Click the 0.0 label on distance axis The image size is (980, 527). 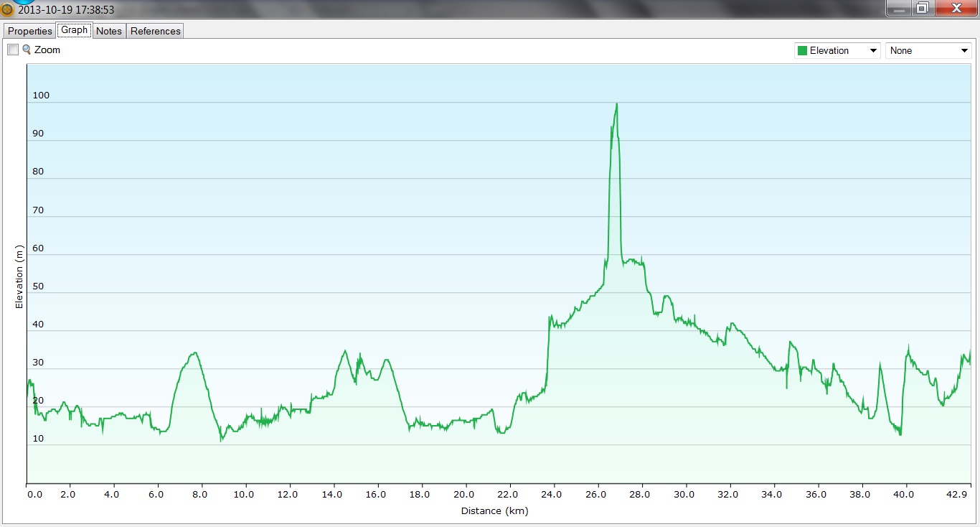click(34, 495)
